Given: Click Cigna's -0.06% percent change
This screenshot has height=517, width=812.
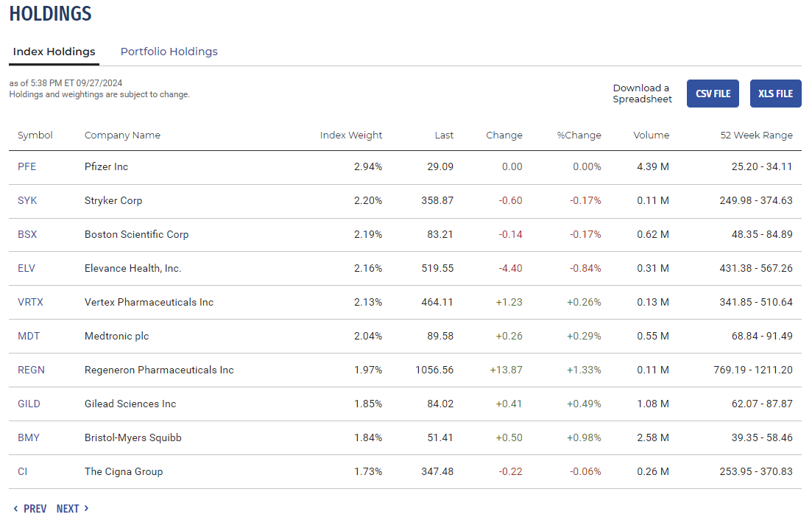Looking at the screenshot, I should tap(585, 471).
